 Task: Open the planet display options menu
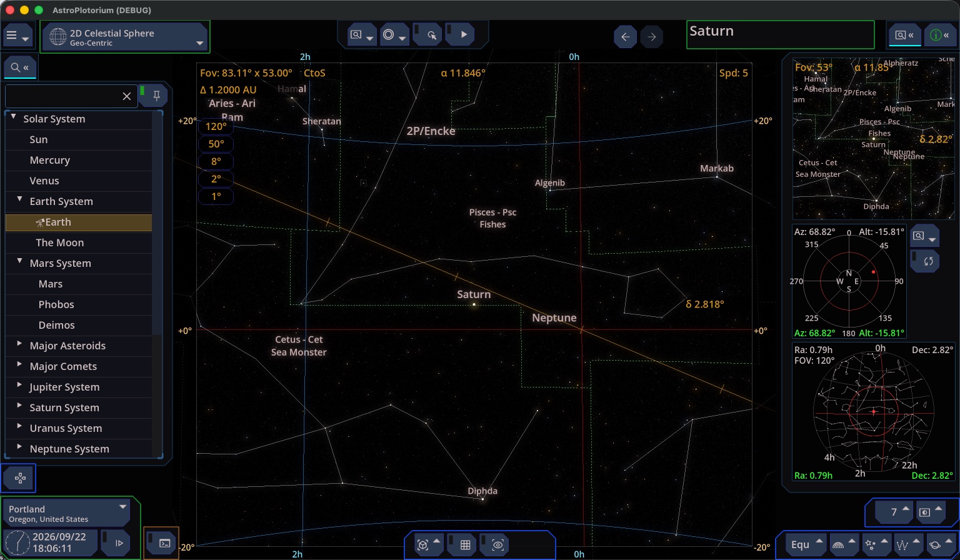pyautogui.click(x=941, y=545)
